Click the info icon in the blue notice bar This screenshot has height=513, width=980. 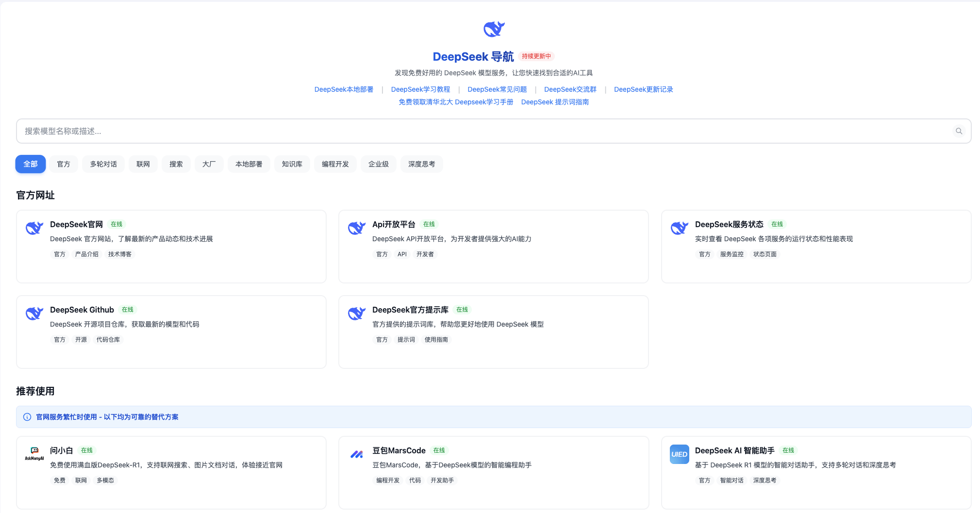pos(27,417)
